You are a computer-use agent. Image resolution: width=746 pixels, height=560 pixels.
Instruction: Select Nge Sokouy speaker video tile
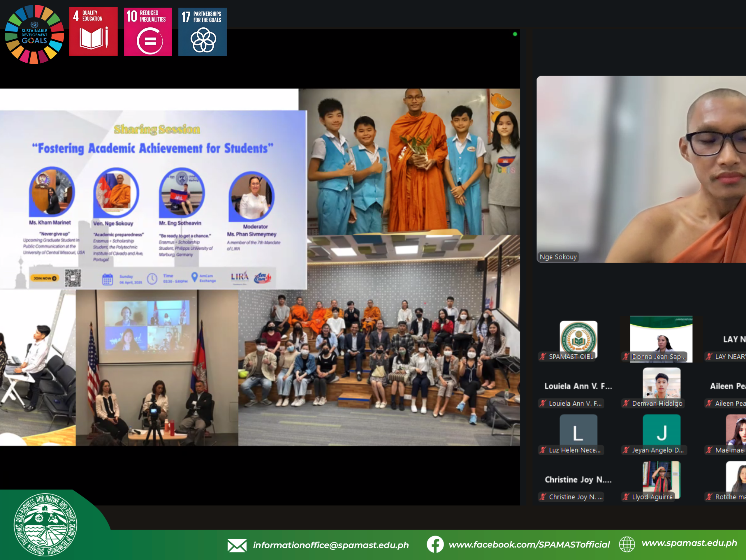click(641, 169)
